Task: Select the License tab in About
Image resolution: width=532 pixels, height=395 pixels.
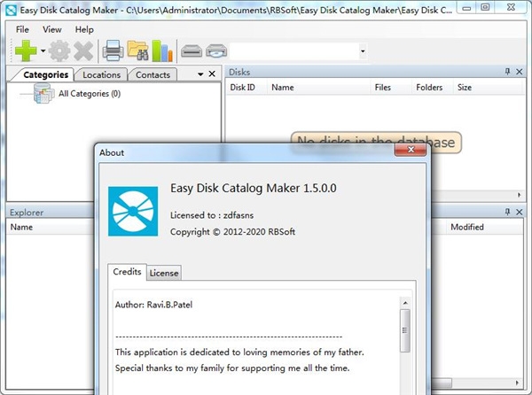Action: coord(164,273)
